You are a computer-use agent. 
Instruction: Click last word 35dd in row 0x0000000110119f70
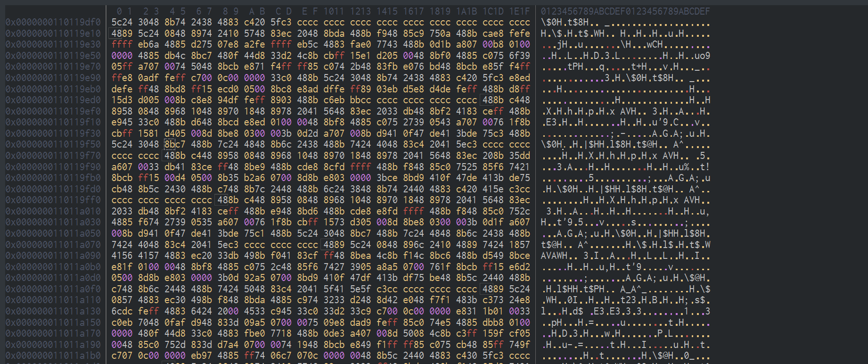coord(519,156)
